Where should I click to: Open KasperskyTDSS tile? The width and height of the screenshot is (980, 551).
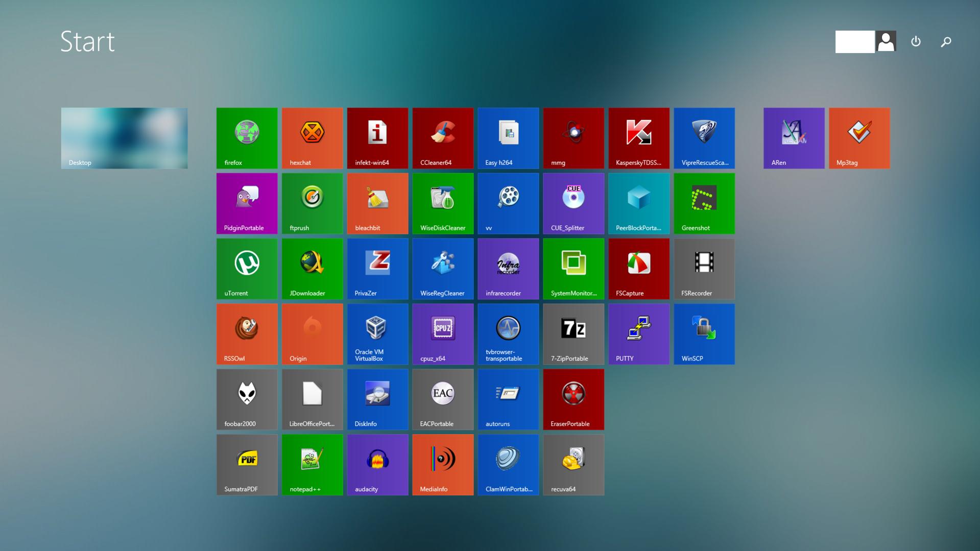pos(639,138)
